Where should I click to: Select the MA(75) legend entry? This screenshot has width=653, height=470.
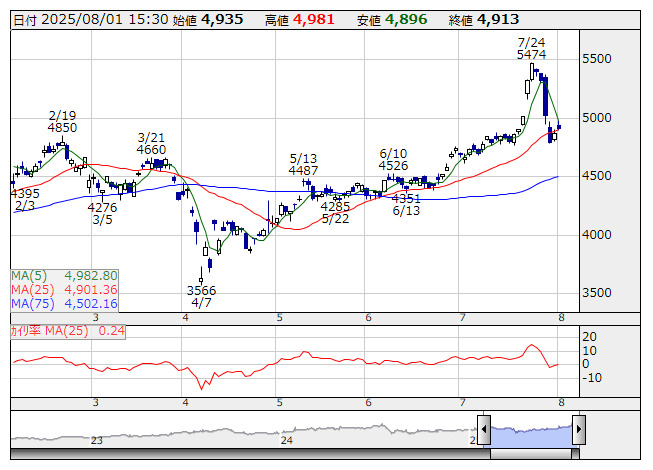[65, 303]
